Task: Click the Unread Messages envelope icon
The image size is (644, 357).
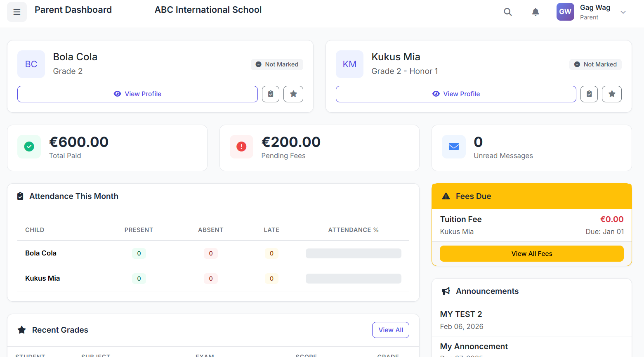Action: (454, 147)
